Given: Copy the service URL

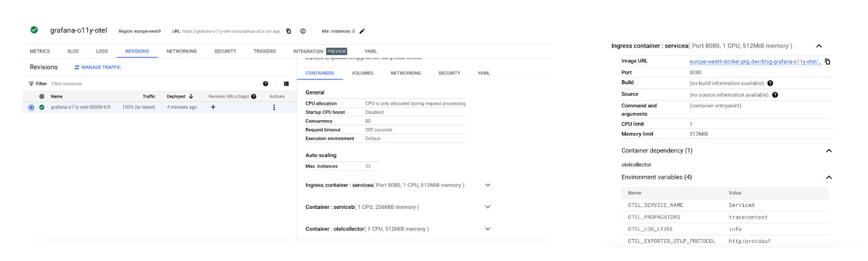Looking at the screenshot, I should coord(288,31).
